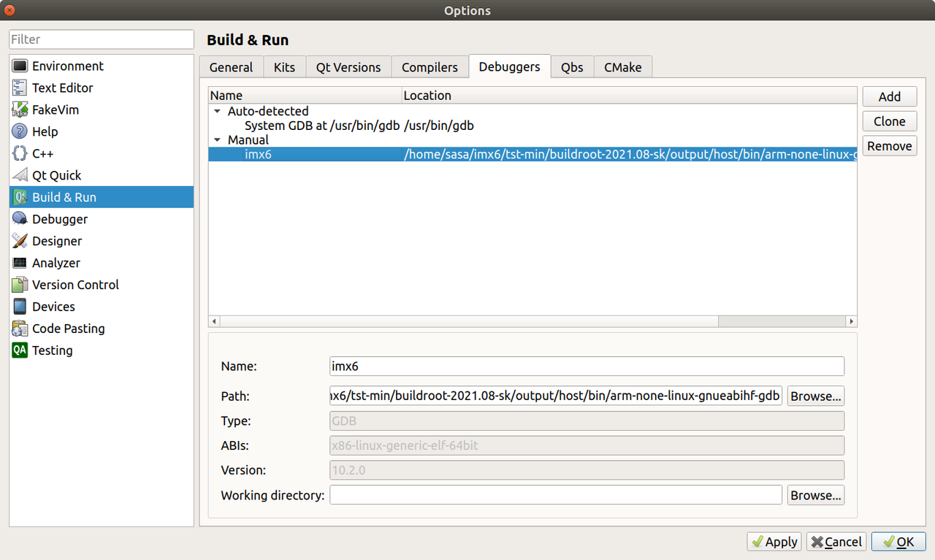935x560 pixels.
Task: Click the Cancel button
Action: [836, 542]
